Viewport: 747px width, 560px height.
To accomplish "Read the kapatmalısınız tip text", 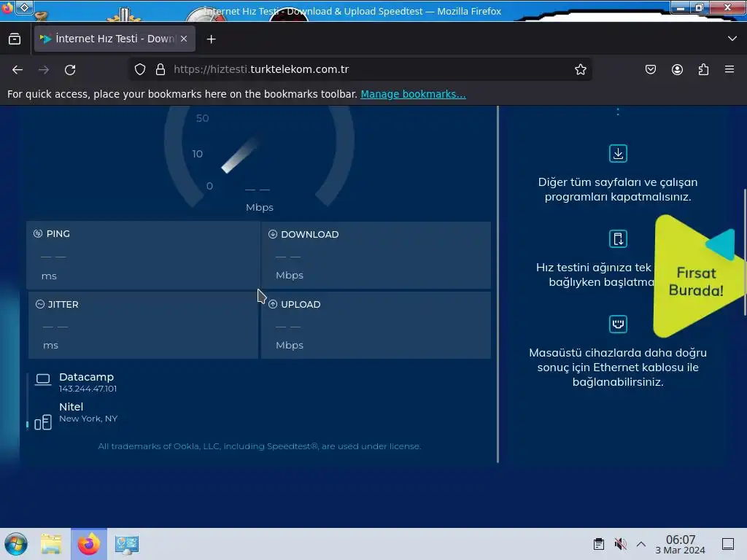I will [x=618, y=189].
